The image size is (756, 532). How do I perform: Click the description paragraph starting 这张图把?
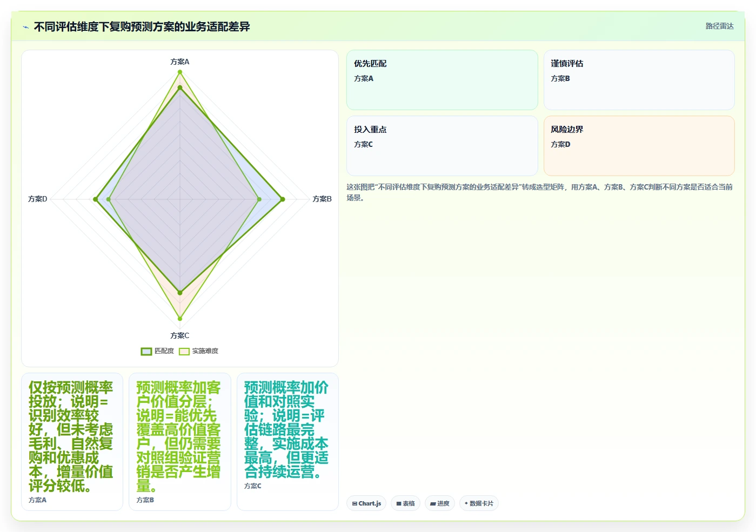pyautogui.click(x=540, y=192)
